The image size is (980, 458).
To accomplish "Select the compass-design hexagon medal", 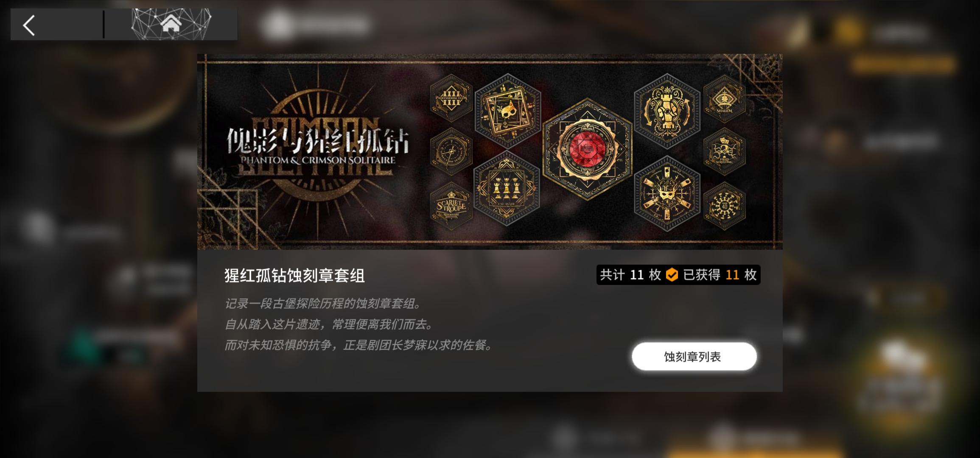I will (x=451, y=151).
